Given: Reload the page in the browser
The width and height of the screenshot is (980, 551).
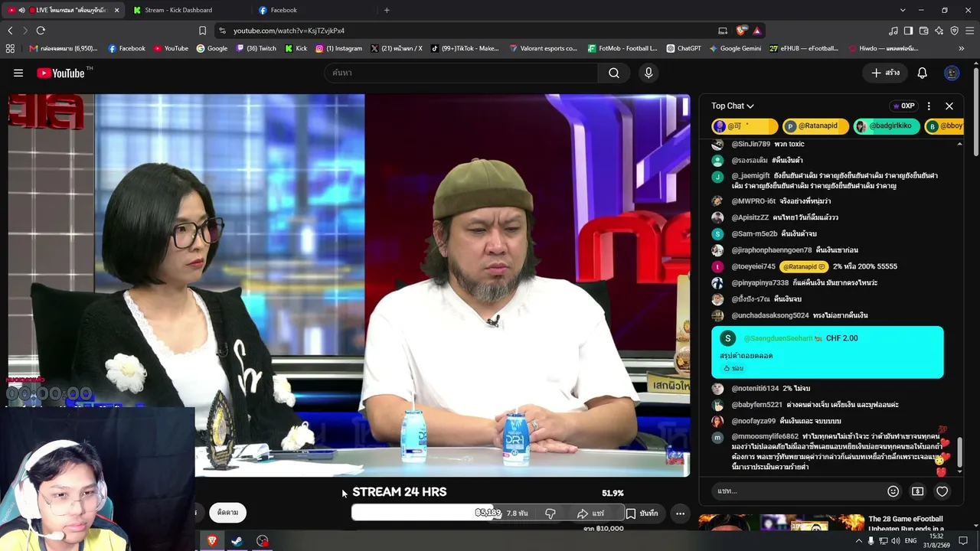Looking at the screenshot, I should 41,31.
